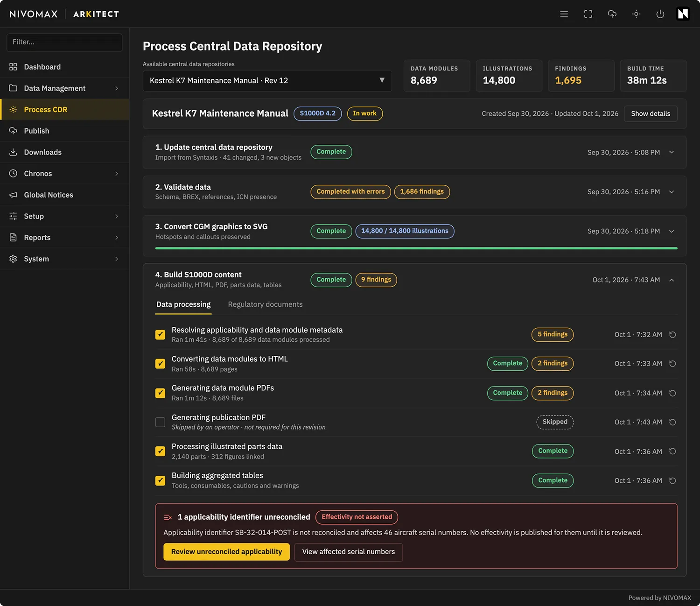
Task: Expand step 2 Validate data chevron
Action: (x=672, y=192)
